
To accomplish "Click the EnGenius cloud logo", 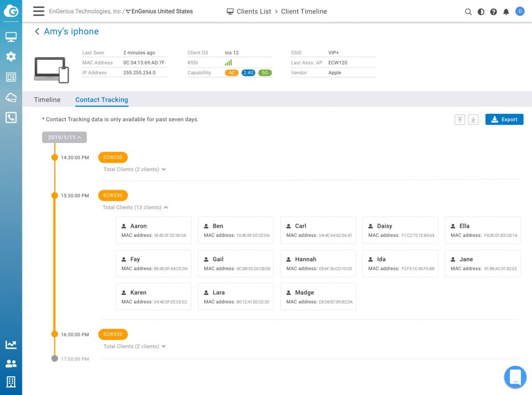I will (x=11, y=11).
